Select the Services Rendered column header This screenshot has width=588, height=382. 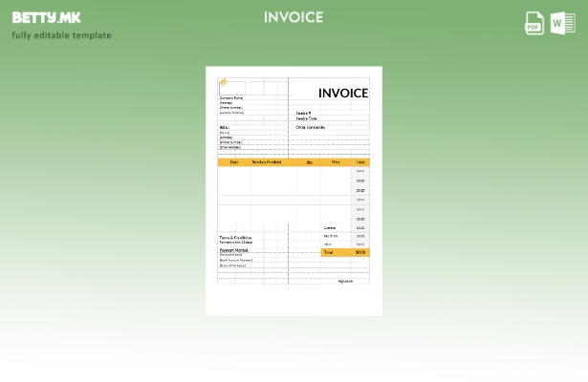(x=267, y=162)
